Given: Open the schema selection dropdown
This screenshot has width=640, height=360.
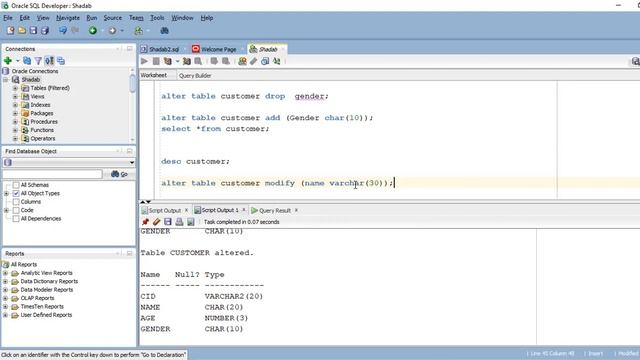Looking at the screenshot, I should point(131,162).
